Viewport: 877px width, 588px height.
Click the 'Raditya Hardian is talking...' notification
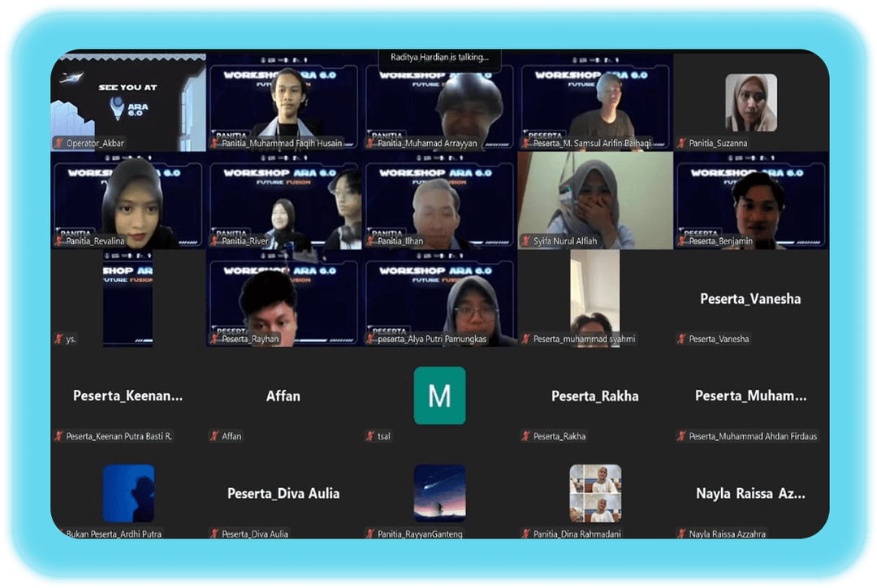click(x=439, y=58)
